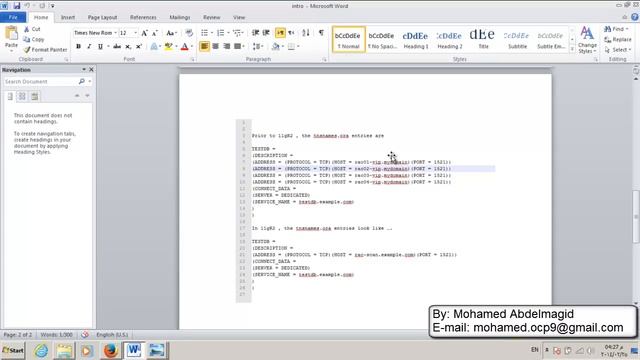Clear all formatting from text
The width and height of the screenshot is (640, 360).
click(189, 33)
